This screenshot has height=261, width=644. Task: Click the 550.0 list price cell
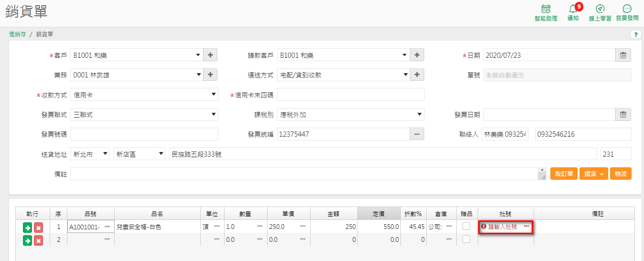coord(378,227)
